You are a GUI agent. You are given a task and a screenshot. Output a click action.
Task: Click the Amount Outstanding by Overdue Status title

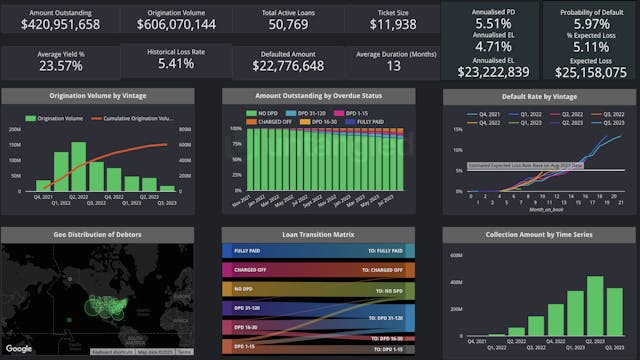coord(319,96)
